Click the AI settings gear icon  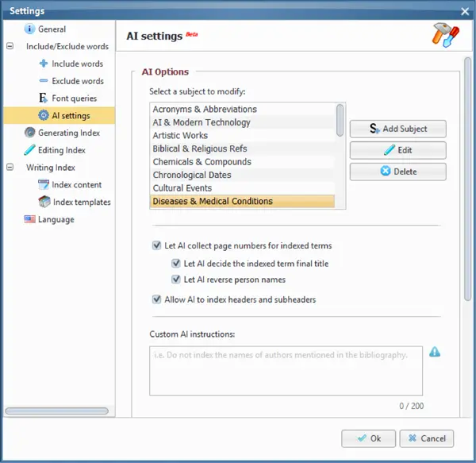pyautogui.click(x=44, y=115)
